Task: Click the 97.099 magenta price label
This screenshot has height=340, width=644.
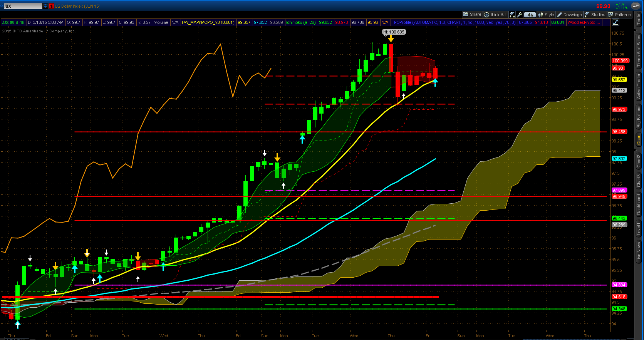Action: click(x=619, y=190)
